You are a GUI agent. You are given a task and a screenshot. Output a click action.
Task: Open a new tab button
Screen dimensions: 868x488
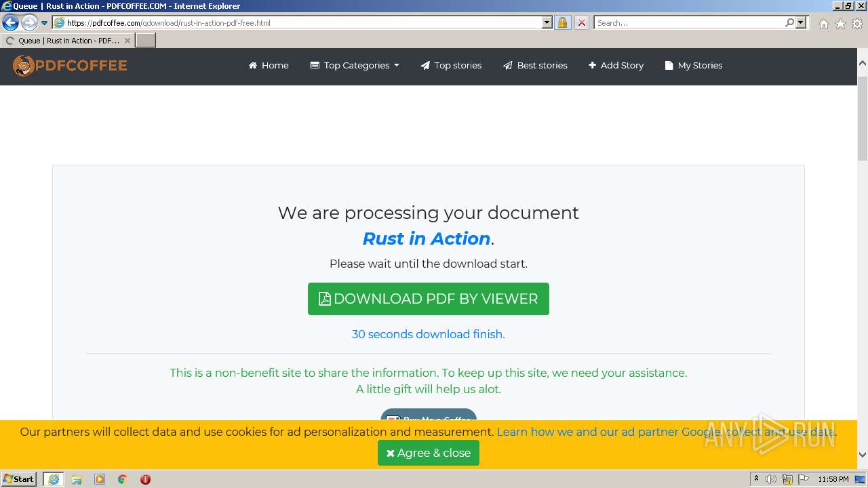[x=146, y=41]
